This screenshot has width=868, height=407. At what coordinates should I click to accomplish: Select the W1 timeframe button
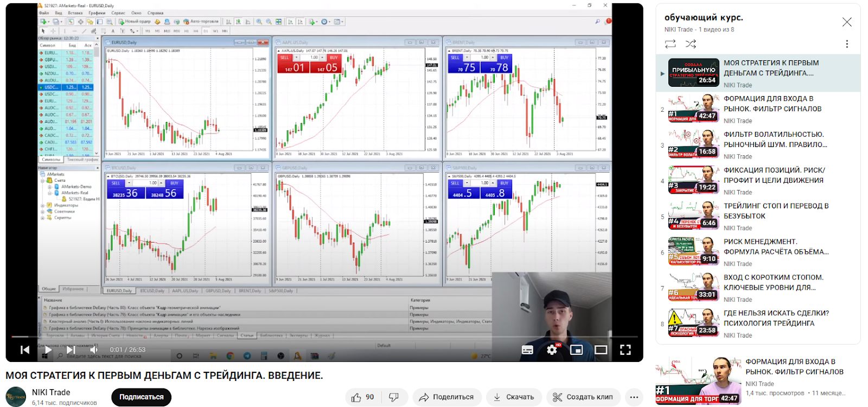coord(215,31)
